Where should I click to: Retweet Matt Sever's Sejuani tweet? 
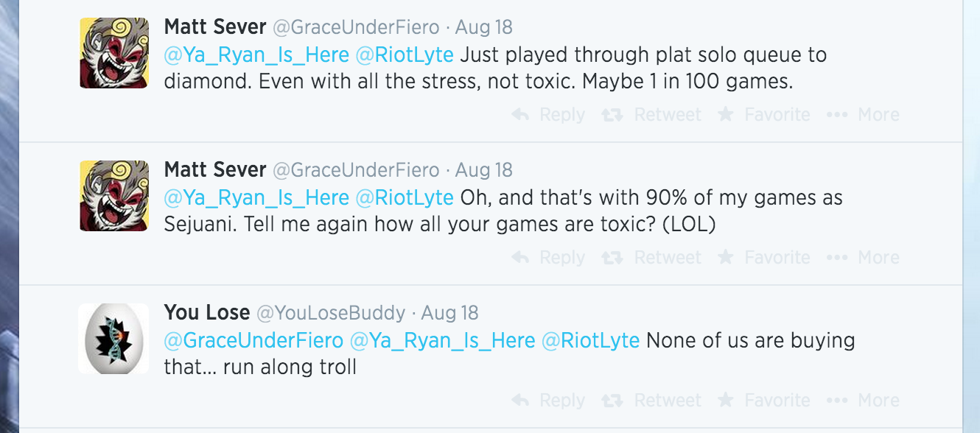(x=651, y=258)
